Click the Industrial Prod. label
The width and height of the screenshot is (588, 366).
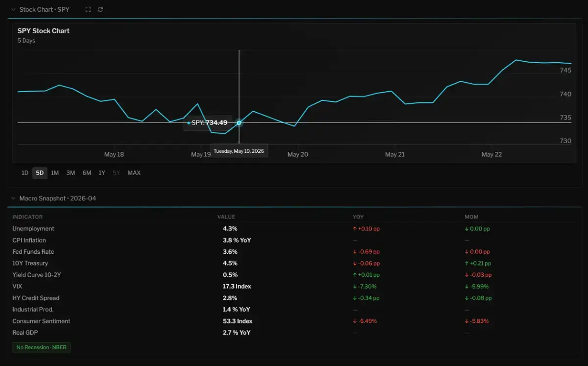pyautogui.click(x=33, y=310)
